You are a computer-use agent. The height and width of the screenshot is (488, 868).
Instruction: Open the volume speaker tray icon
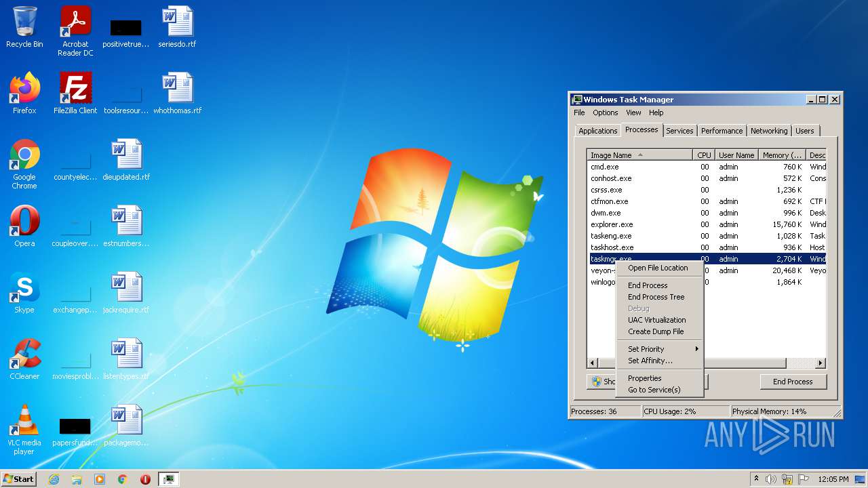click(771, 479)
